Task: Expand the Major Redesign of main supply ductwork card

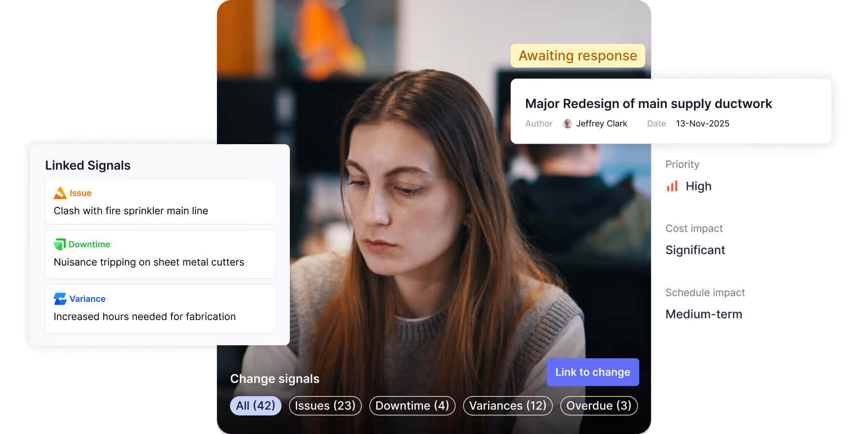Action: click(x=649, y=103)
